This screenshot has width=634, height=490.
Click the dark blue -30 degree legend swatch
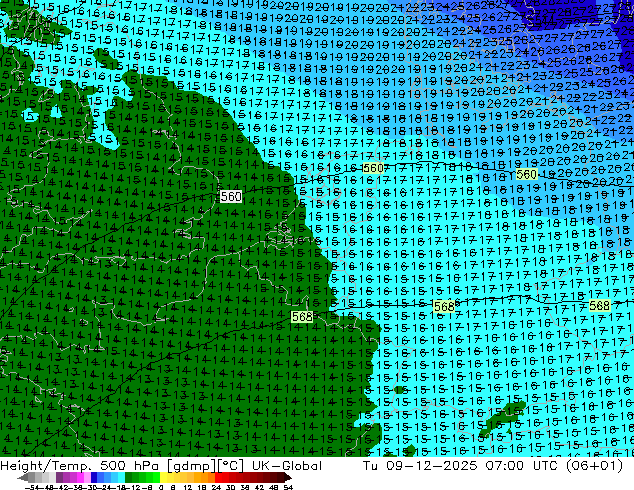click(x=94, y=477)
